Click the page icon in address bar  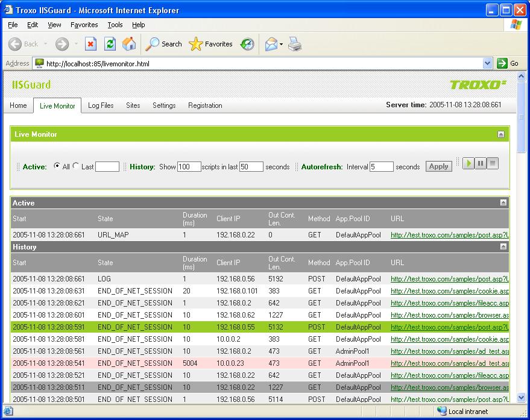(x=40, y=63)
